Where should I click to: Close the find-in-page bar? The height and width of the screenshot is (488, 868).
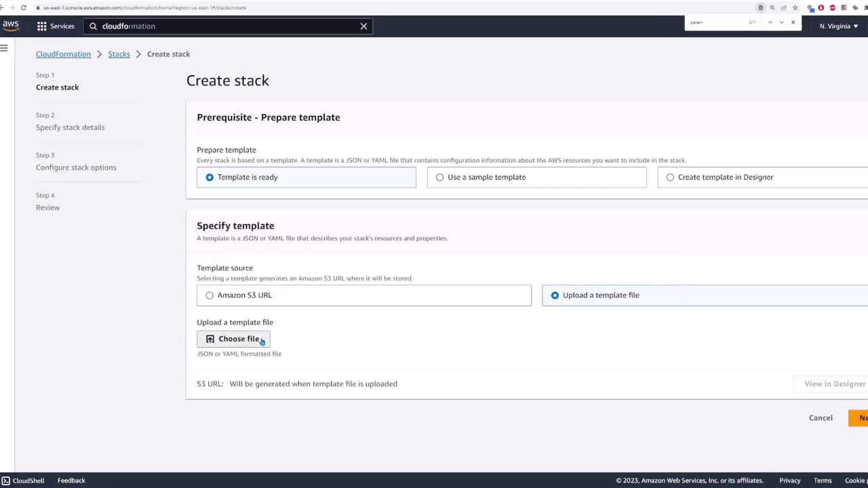[793, 22]
